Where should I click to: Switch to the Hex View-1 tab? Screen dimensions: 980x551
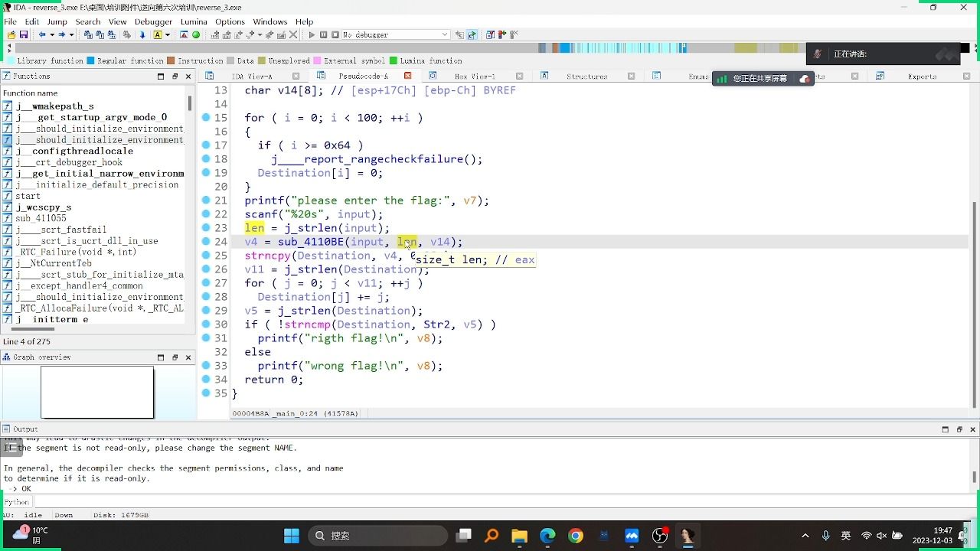tap(475, 77)
